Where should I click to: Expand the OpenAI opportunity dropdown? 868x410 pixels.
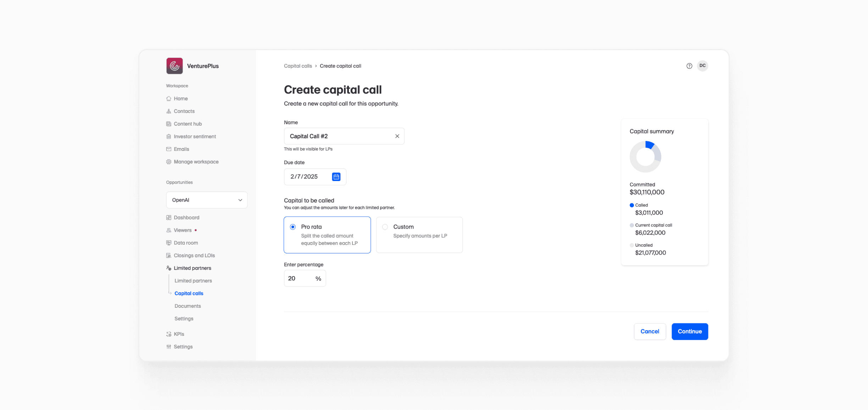(206, 200)
